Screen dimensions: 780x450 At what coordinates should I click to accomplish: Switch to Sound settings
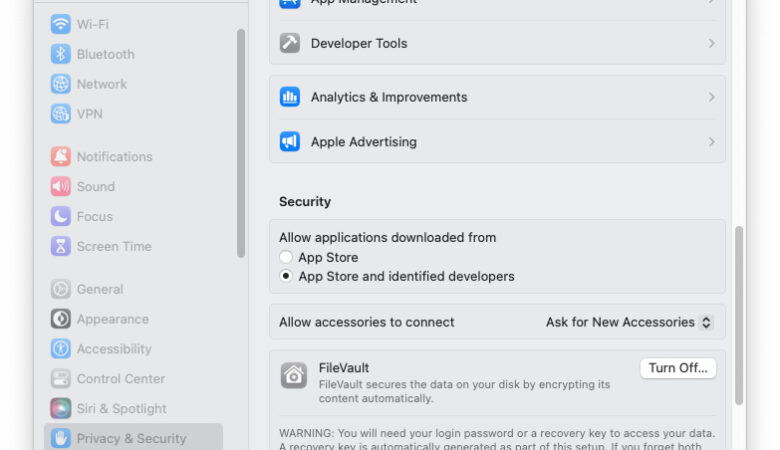click(x=133, y=186)
